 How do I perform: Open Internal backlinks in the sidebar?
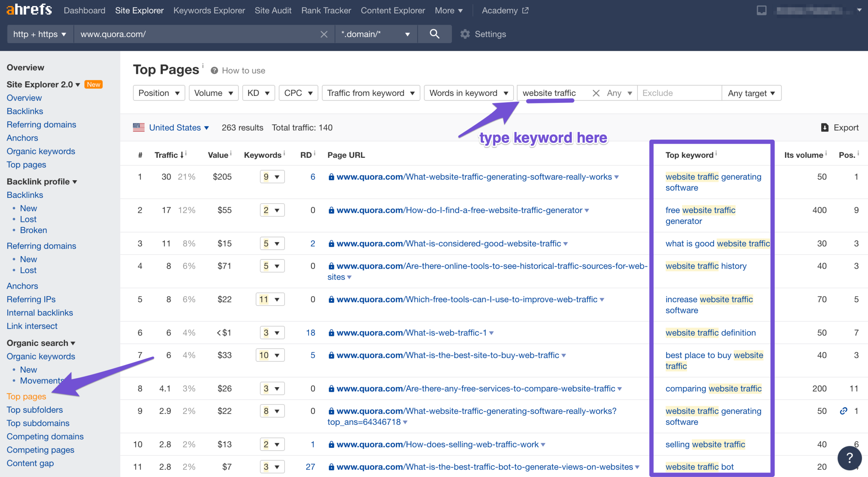point(40,313)
